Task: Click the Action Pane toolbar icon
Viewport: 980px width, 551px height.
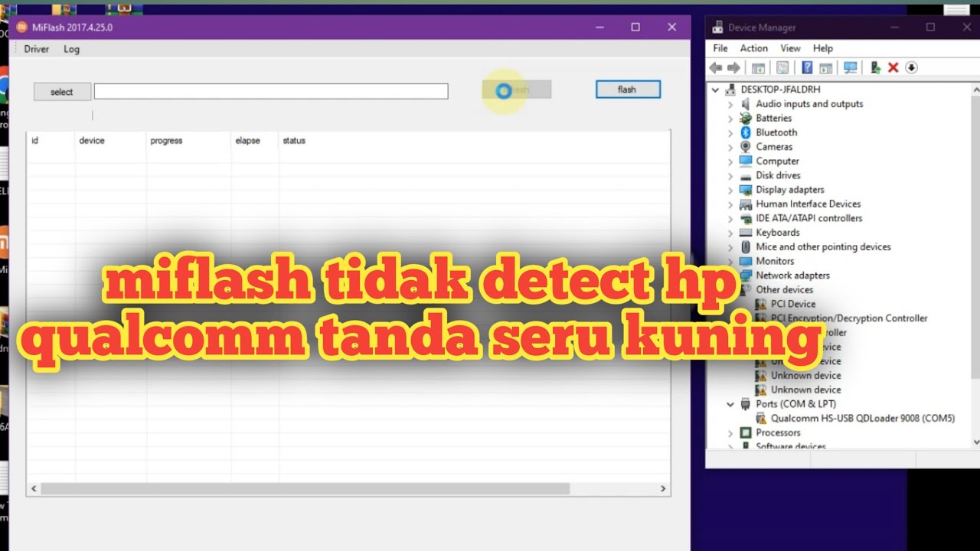Action: pos(825,67)
